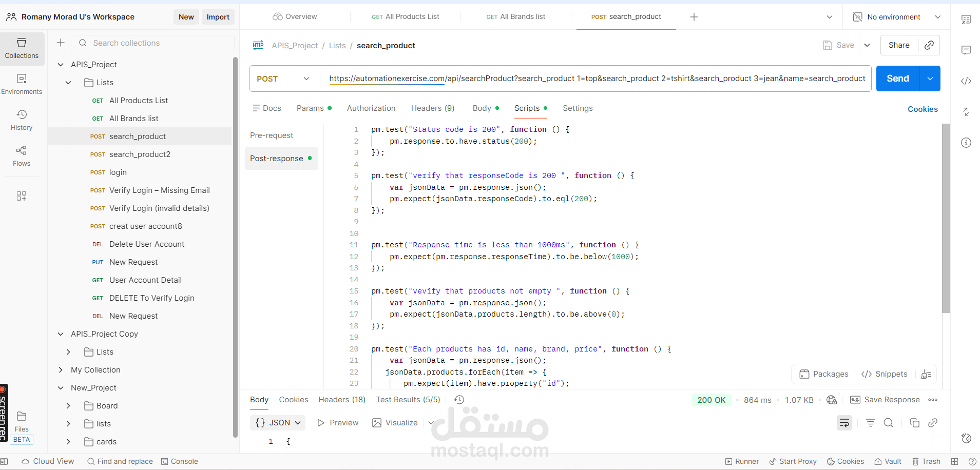The height and width of the screenshot is (470, 980).
Task: Open the Collections sidebar panel
Action: pyautogui.click(x=22, y=48)
